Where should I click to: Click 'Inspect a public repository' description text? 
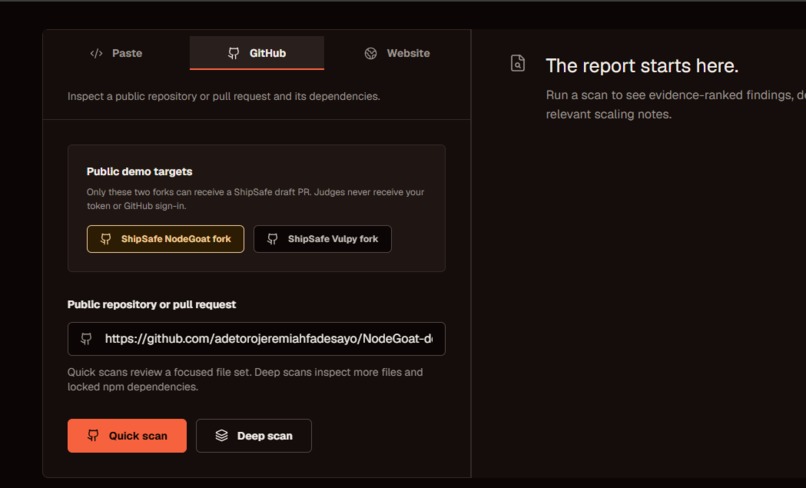pos(224,96)
